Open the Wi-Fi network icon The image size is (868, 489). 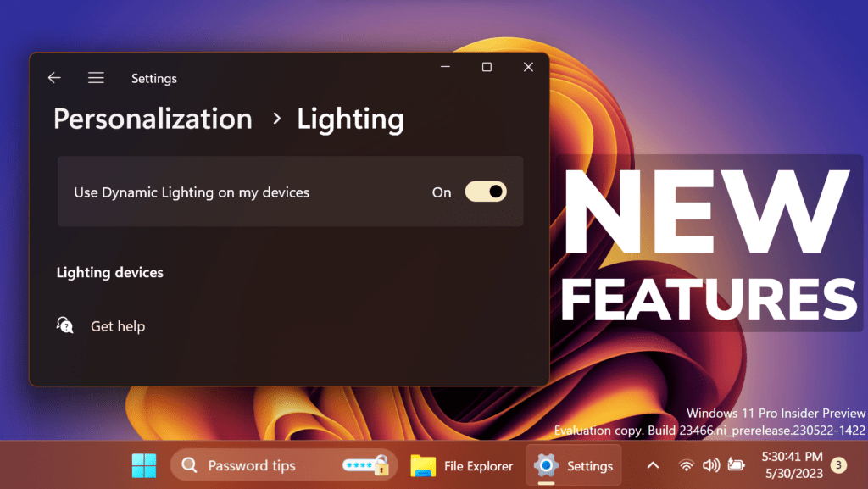click(686, 465)
